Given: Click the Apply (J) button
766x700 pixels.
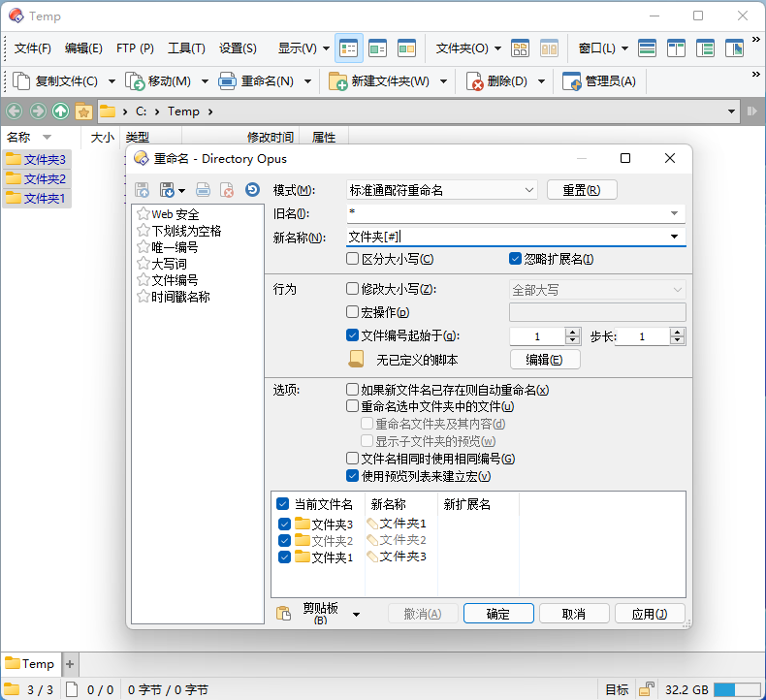Looking at the screenshot, I should tap(650, 614).
